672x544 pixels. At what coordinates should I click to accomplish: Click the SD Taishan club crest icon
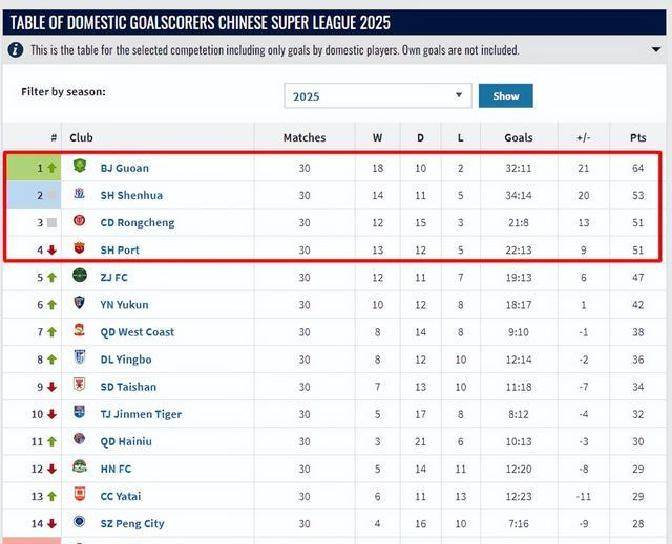(x=80, y=385)
